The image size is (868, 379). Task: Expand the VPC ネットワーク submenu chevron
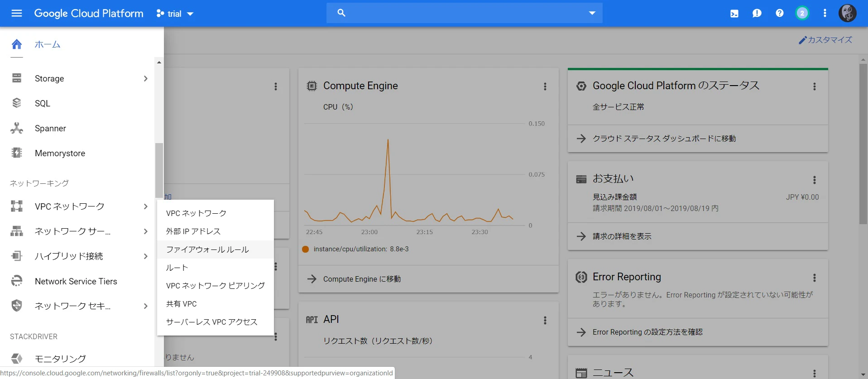pos(145,206)
